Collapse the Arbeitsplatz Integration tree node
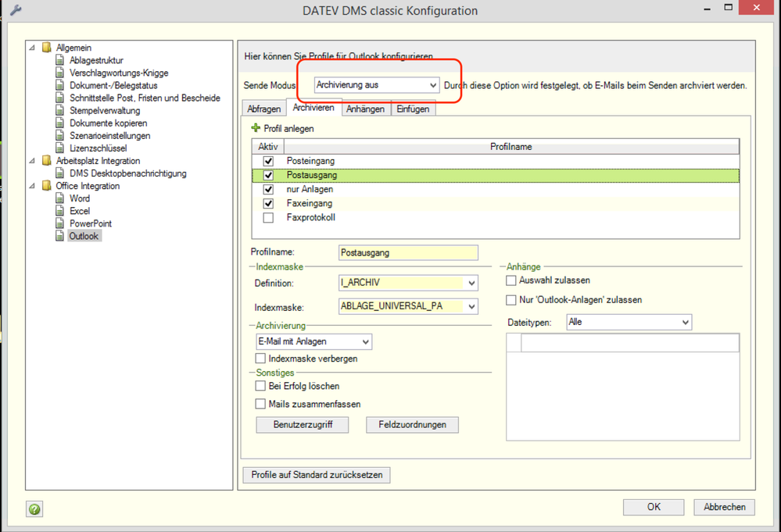Screen dimensions: 781x532 (x=32, y=161)
